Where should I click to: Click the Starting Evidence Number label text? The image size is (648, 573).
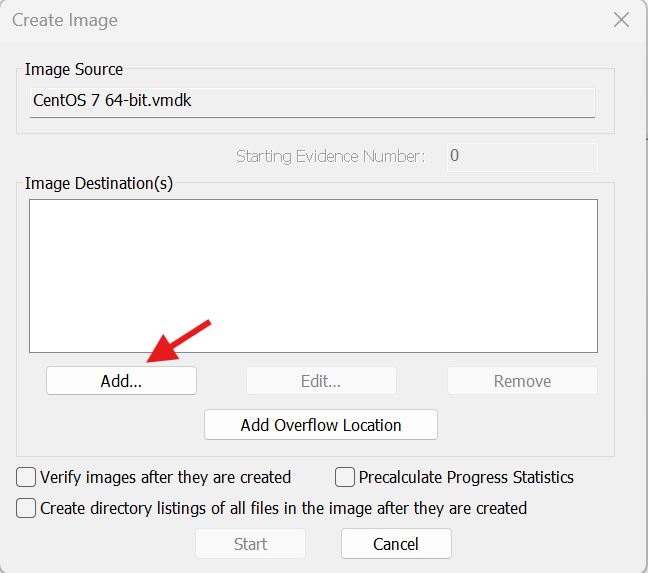(330, 156)
